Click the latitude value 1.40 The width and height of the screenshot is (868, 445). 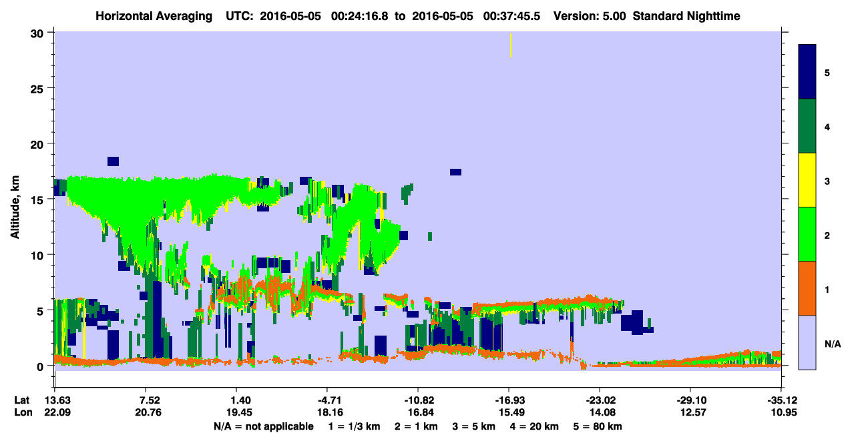pos(240,400)
